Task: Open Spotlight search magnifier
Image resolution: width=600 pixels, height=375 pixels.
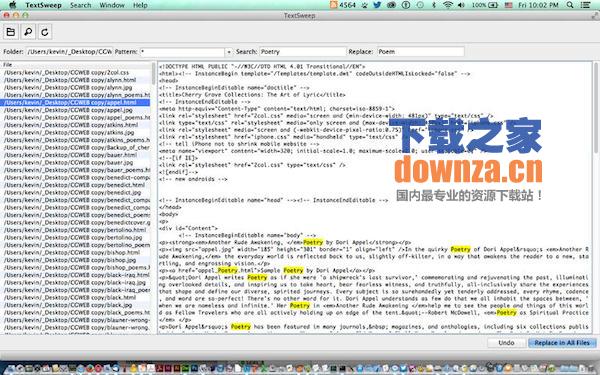Action: [x=570, y=5]
